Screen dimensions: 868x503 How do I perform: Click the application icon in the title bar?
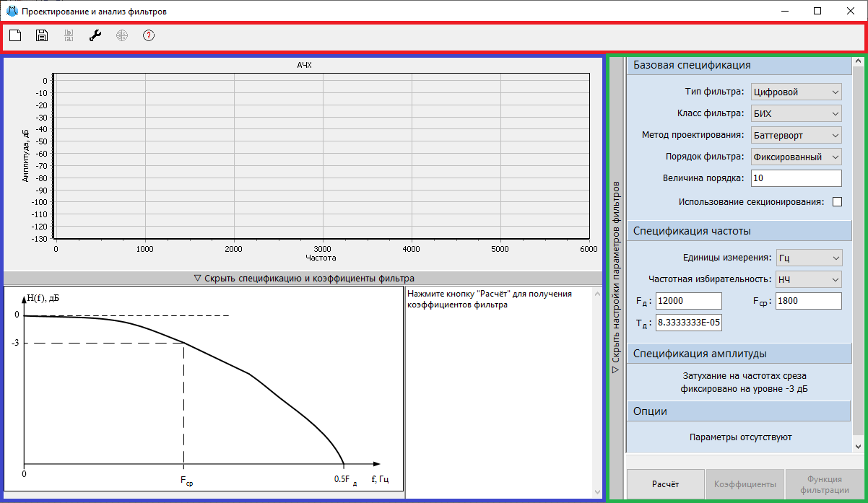click(x=12, y=11)
